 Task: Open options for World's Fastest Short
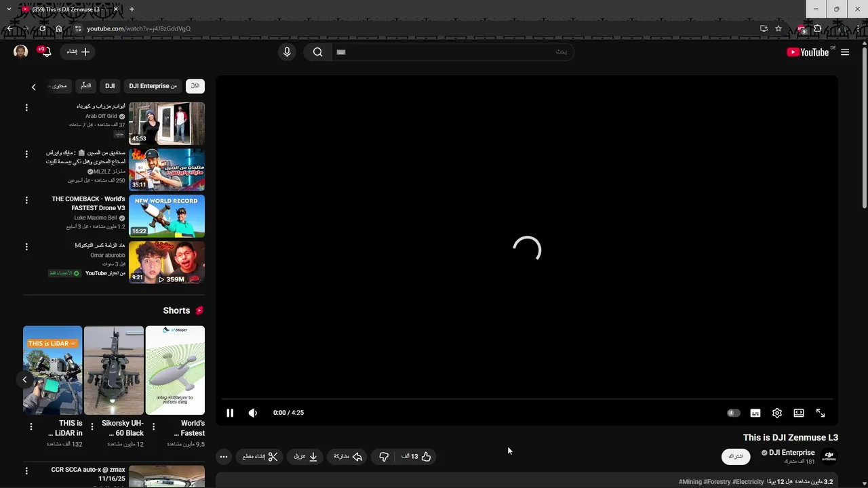click(x=153, y=426)
